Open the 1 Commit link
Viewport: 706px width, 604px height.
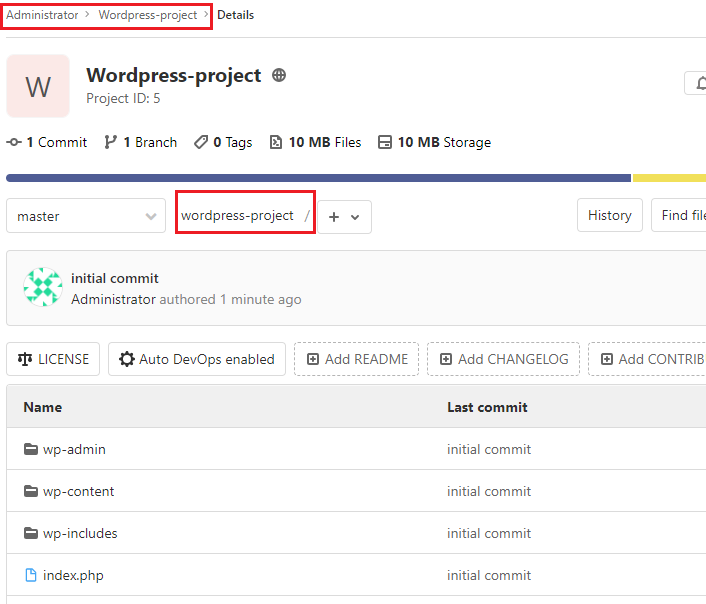pyautogui.click(x=57, y=142)
